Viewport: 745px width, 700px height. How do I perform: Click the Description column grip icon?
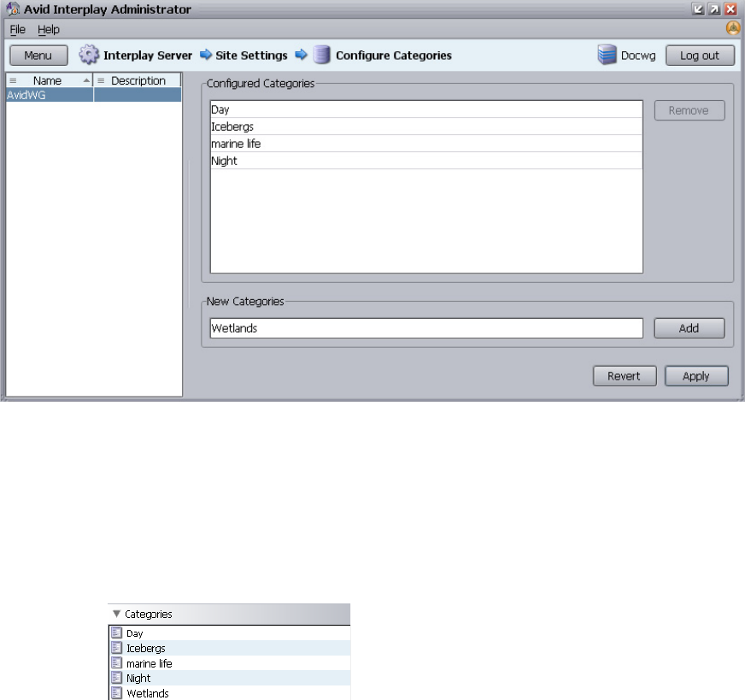point(101,81)
